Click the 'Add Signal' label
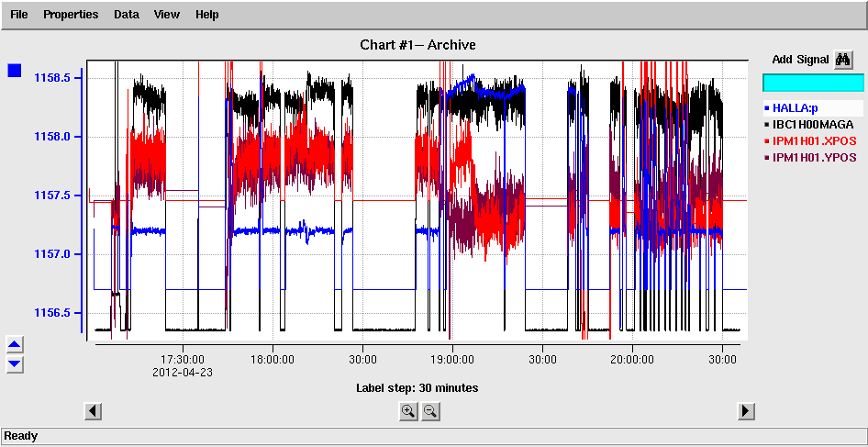Viewport: 868px width, 447px height. [800, 60]
